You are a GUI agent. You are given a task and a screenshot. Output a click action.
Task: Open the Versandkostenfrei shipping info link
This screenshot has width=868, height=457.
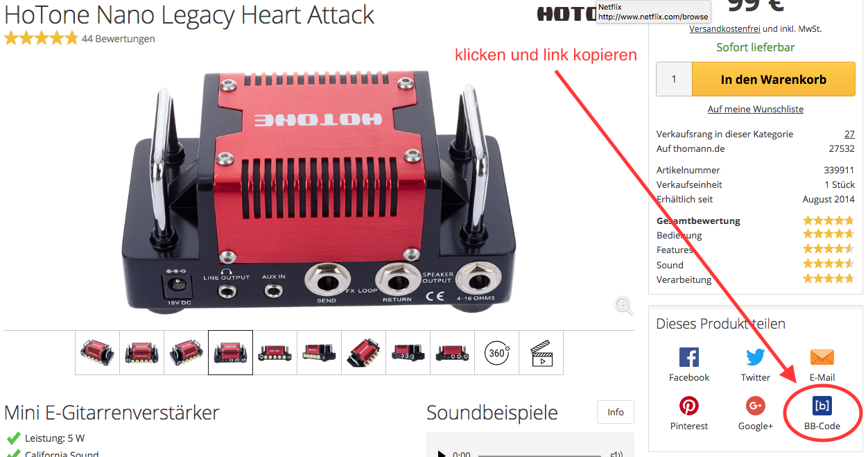coord(724,29)
